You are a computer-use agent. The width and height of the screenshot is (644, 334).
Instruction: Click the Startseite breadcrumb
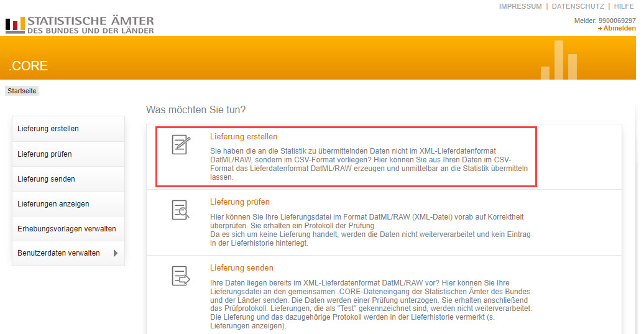coord(22,91)
